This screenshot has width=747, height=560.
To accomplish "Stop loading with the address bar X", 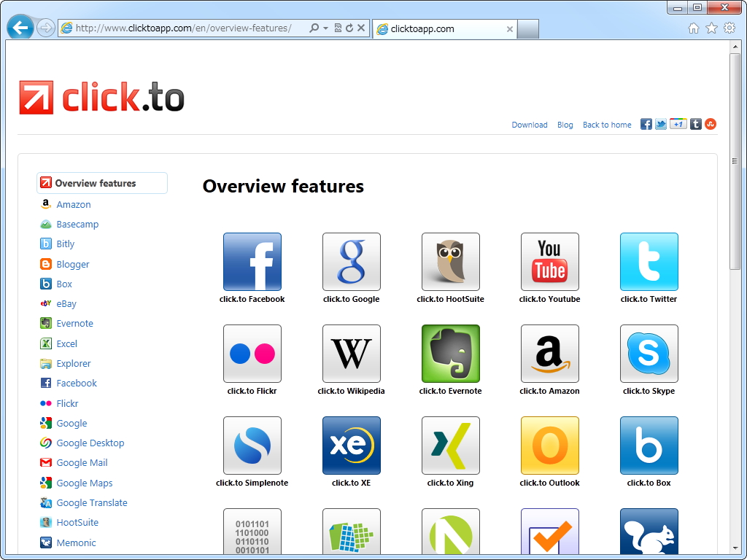I will click(361, 28).
